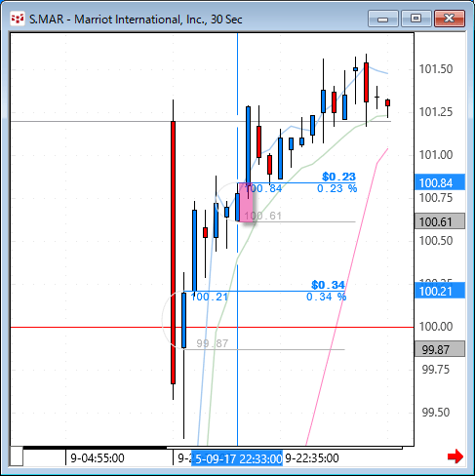475x476 pixels.
Task: Click the gray 100.61 label inside chart
Action: [x=262, y=216]
